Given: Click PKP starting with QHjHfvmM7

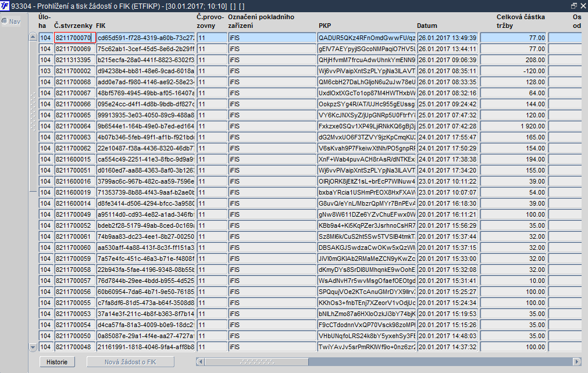Looking at the screenshot, I should point(366,60).
